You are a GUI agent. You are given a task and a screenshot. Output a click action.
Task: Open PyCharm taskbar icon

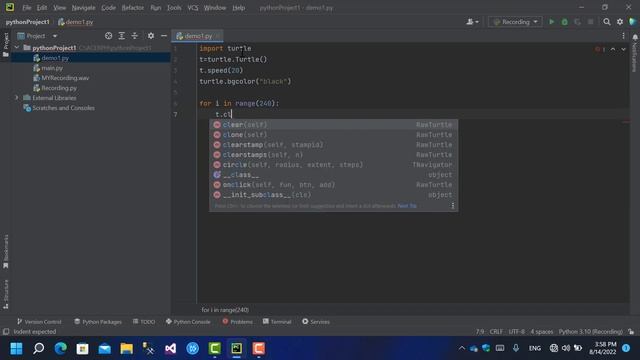point(237,349)
